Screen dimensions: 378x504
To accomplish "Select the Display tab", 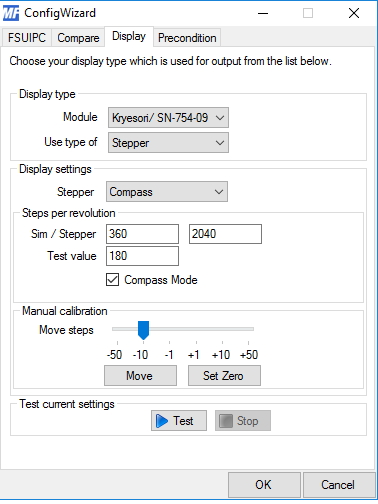I will coord(129,36).
